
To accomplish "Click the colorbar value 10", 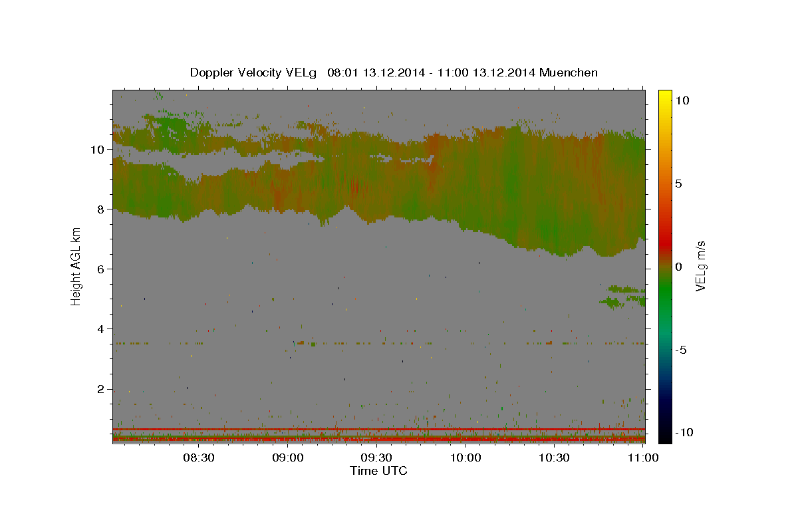I will (684, 100).
